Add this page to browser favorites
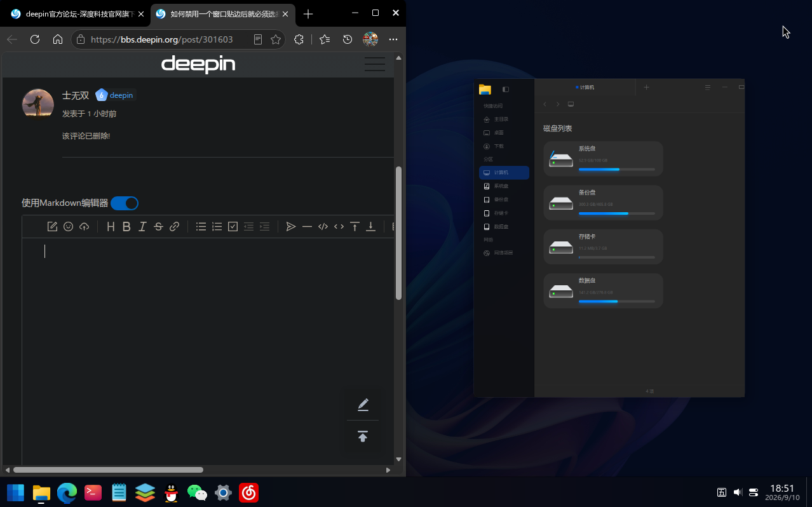This screenshot has width=812, height=507. coord(276,39)
